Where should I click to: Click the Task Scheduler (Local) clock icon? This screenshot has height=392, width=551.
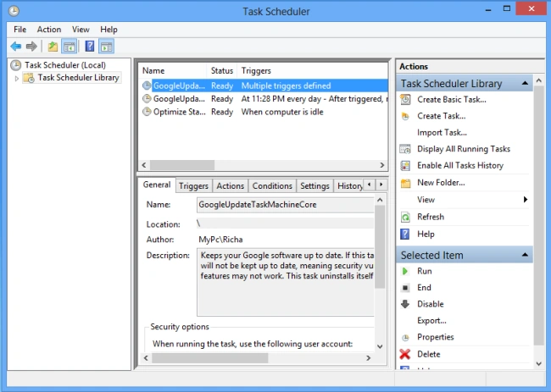tap(16, 65)
